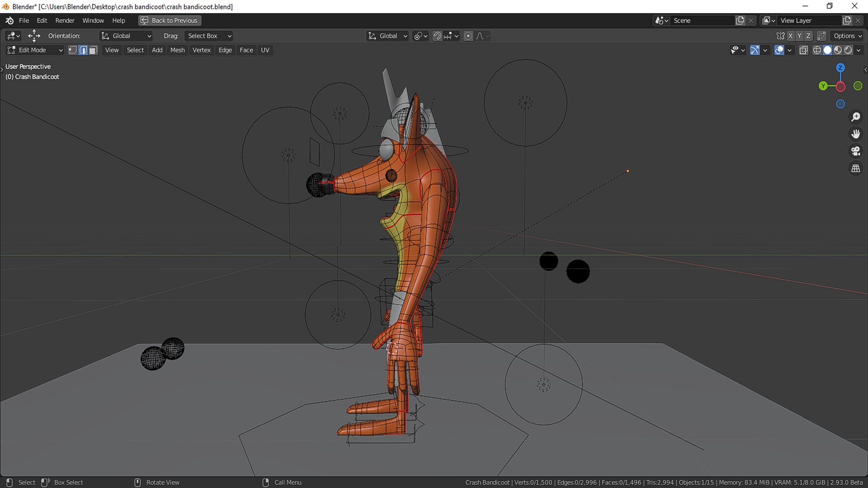Open the editor type selector icon

coord(13,36)
